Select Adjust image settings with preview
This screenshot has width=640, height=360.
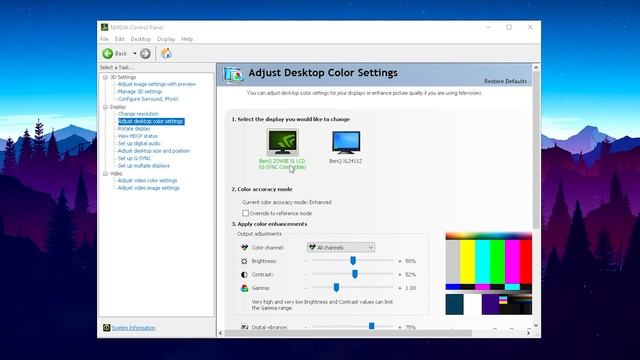(157, 84)
